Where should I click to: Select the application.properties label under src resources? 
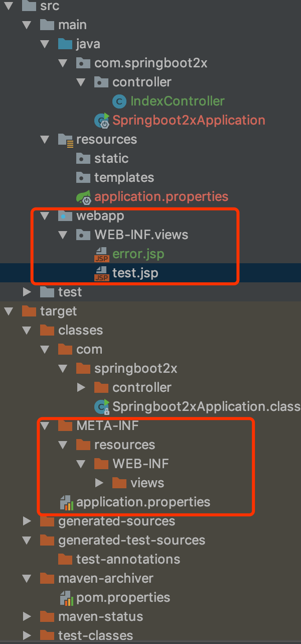tap(161, 197)
